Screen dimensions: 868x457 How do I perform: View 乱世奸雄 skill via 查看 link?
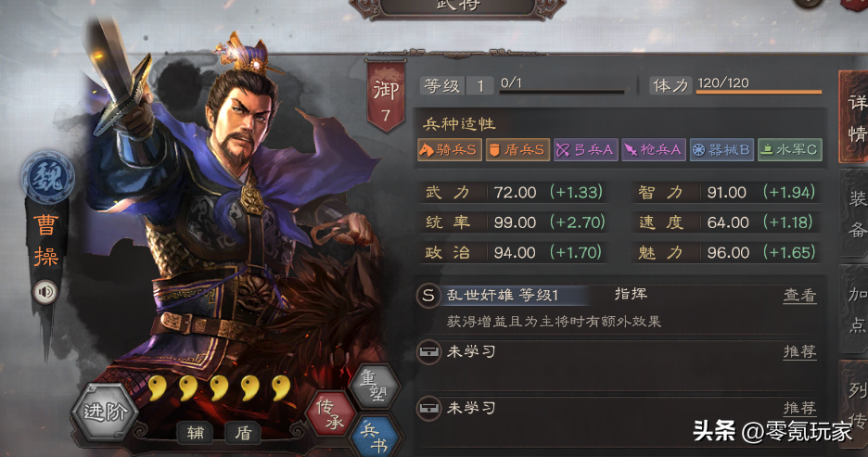[x=800, y=296]
